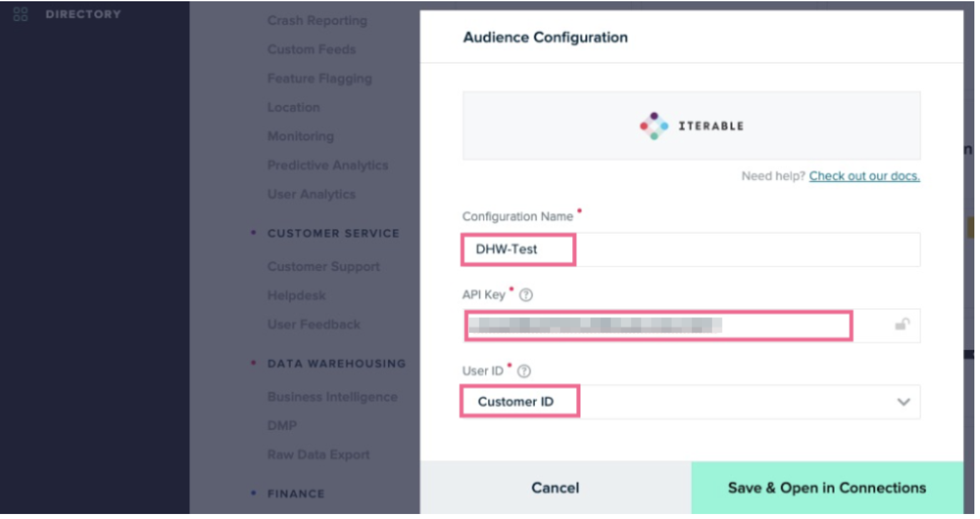Screen dimensions: 980x519
Task: Select Business Intelligence category
Action: [x=332, y=397]
